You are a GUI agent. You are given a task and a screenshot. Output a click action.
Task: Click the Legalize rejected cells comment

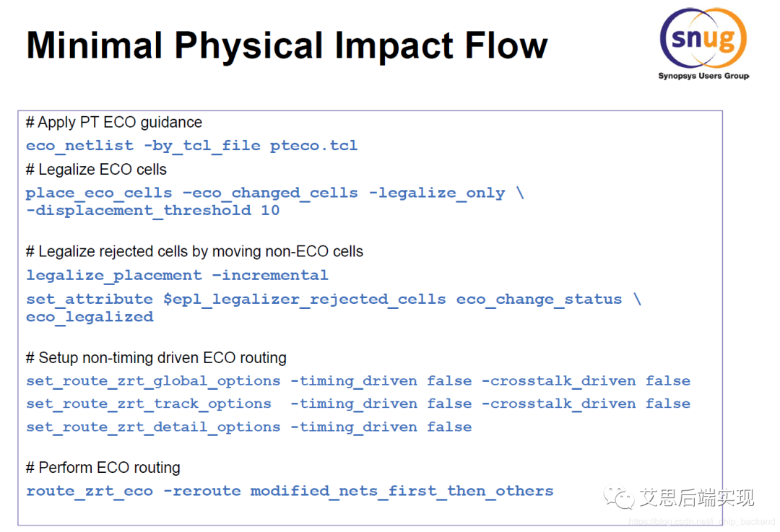194,251
